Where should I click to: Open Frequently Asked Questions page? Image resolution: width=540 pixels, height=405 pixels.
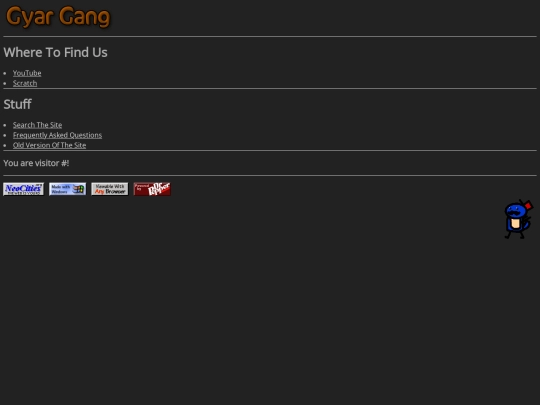[x=57, y=135]
